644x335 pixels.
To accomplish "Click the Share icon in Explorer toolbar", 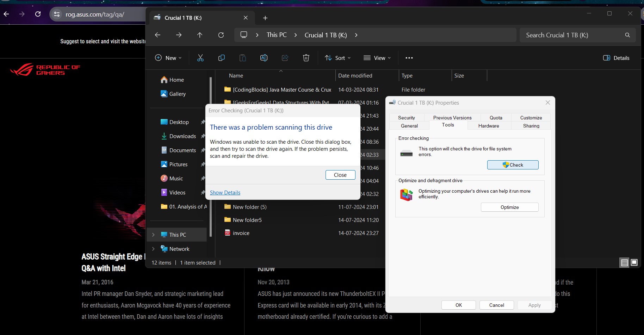I will (285, 58).
